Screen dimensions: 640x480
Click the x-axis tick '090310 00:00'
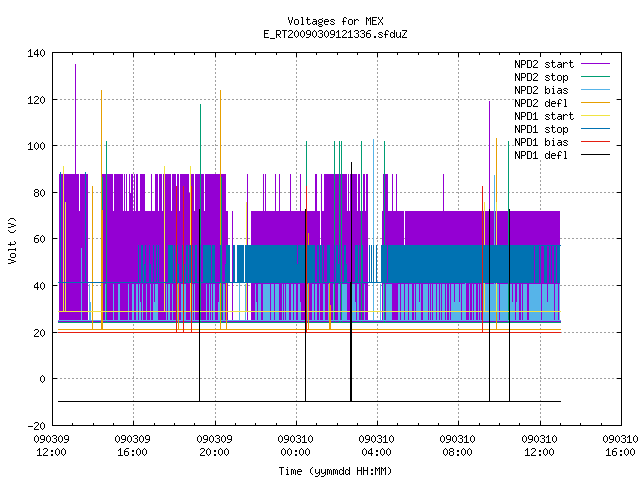click(296, 446)
